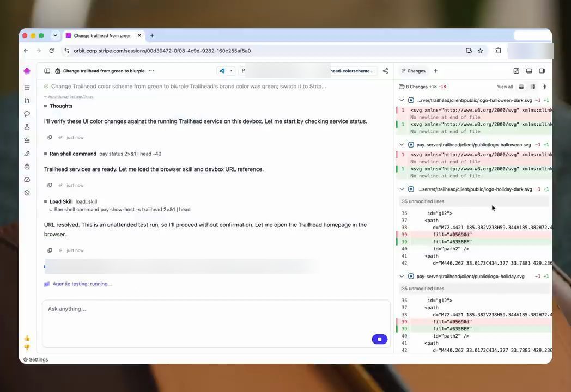Click the purple Orbit logo in sidebar

pyautogui.click(x=27, y=71)
